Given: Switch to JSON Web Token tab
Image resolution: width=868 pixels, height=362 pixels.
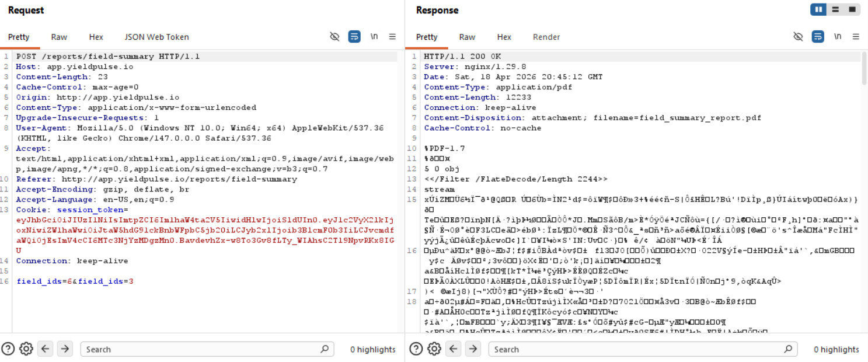Looking at the screenshot, I should click(156, 37).
